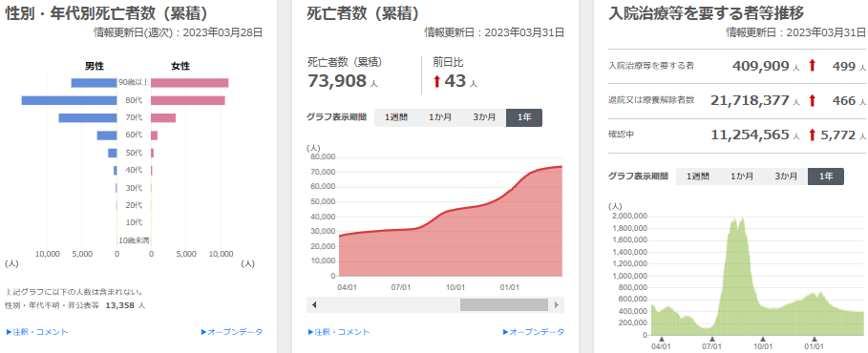Click the right arrow of the chart scrollbar
The image size is (868, 353).
pyautogui.click(x=557, y=305)
